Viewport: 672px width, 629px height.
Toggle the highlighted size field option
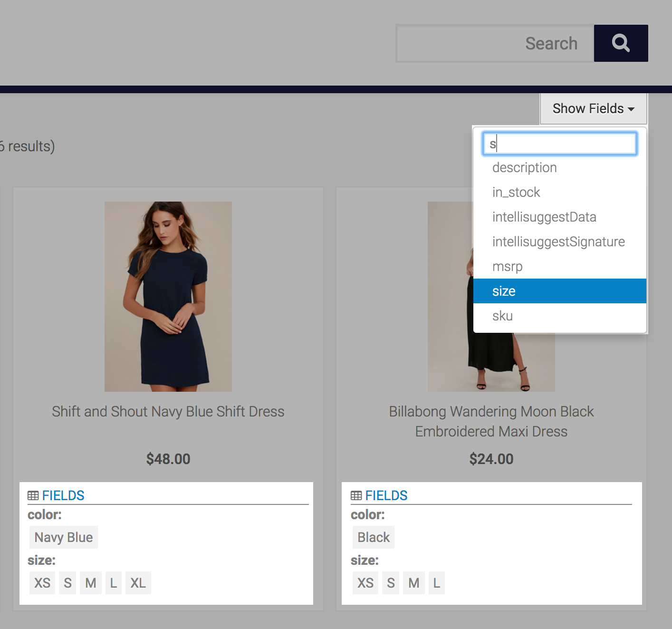click(x=504, y=291)
